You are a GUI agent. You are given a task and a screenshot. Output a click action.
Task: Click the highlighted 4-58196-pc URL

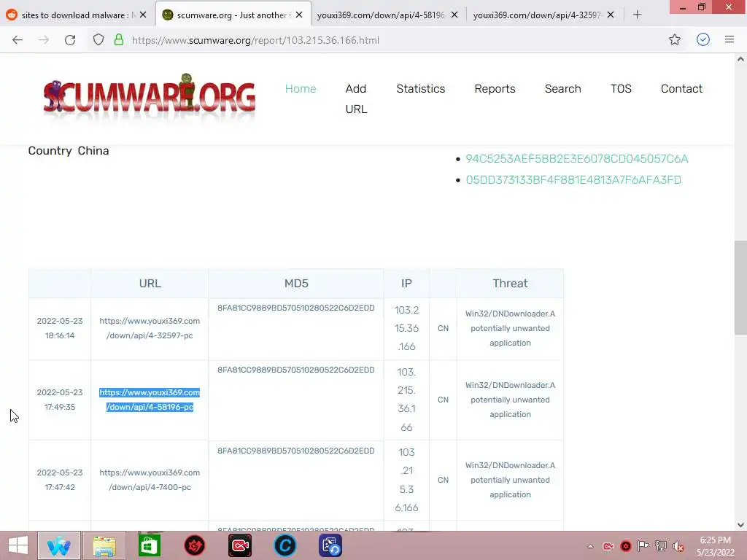(x=150, y=400)
